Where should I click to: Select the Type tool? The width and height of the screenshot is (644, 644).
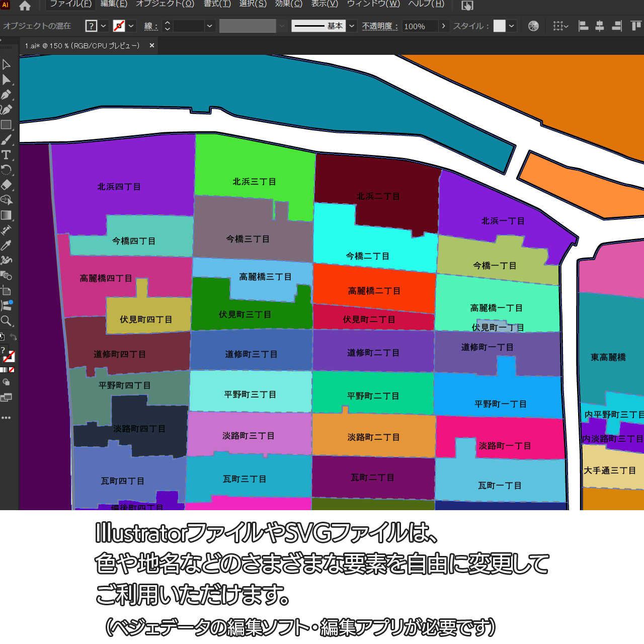pos(6,155)
